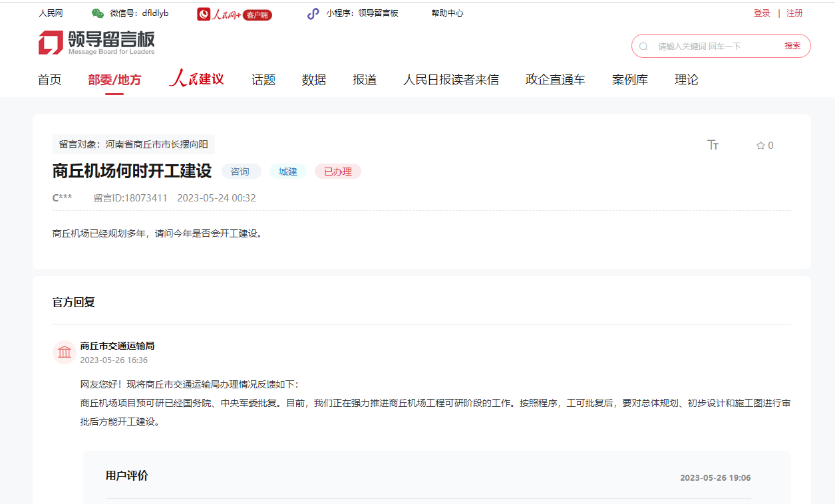Click the font size Tt icon
Image resolution: width=835 pixels, height=504 pixels.
pos(713,145)
